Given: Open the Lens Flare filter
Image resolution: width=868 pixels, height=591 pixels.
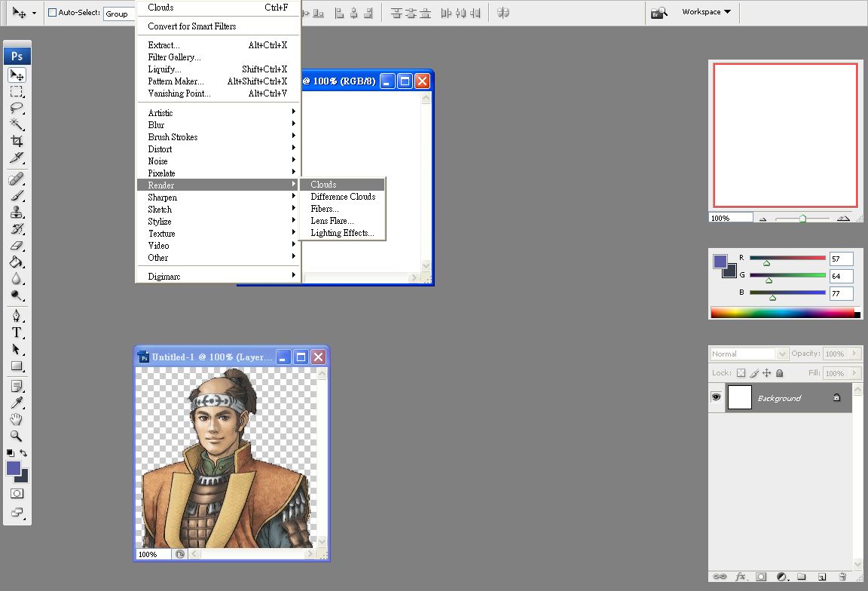Looking at the screenshot, I should (x=342, y=220).
